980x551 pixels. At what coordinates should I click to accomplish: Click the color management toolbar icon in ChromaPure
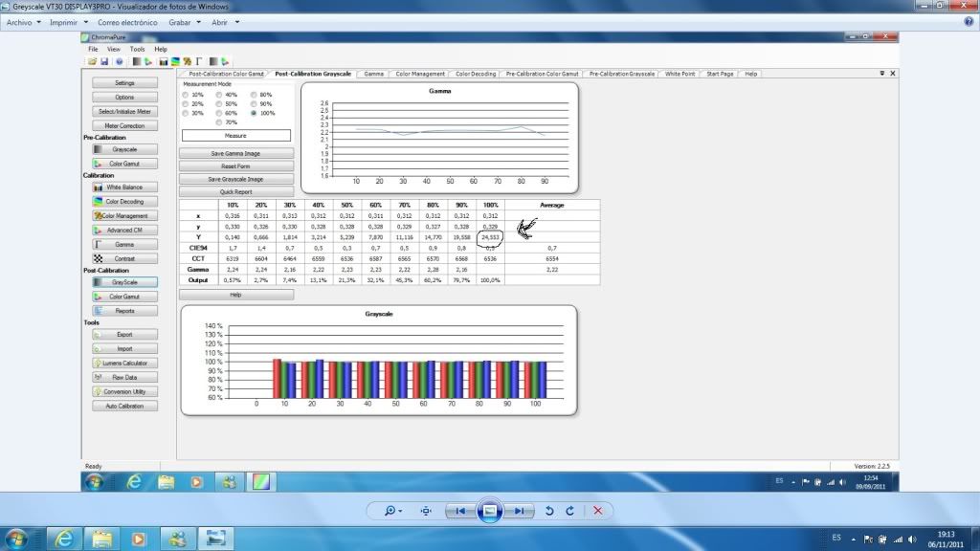[x=187, y=62]
